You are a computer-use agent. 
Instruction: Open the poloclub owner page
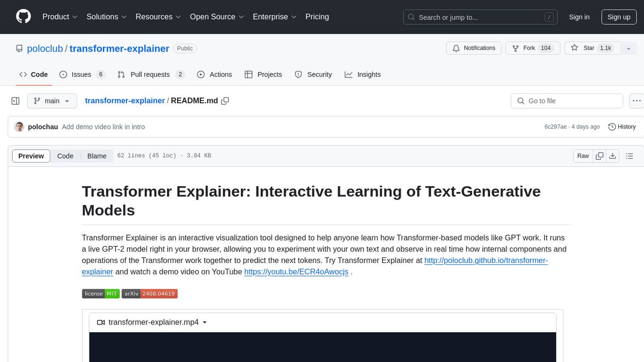point(45,48)
